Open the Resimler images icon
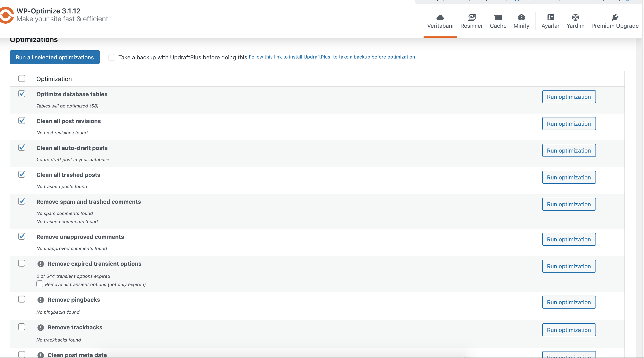This screenshot has height=358, width=644. click(x=471, y=17)
